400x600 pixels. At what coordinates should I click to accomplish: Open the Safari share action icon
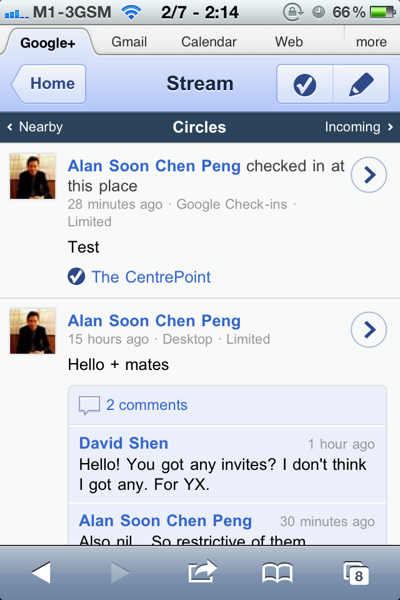[x=202, y=572]
